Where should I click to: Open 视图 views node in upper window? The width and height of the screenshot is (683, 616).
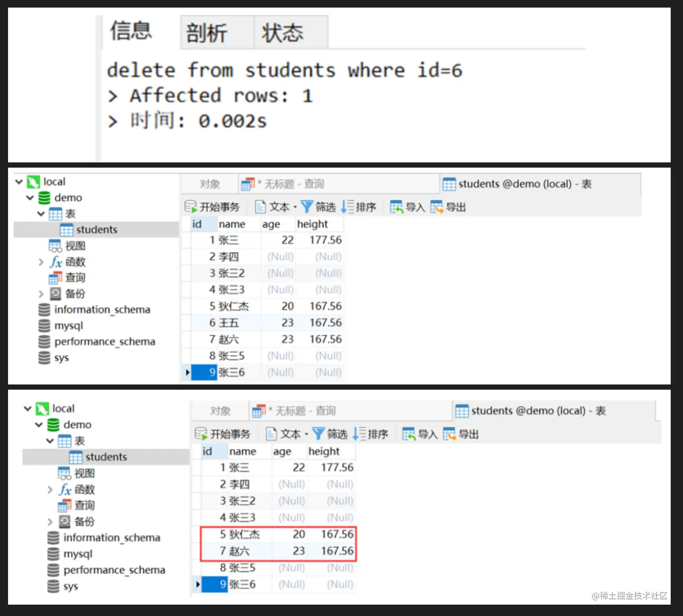(x=68, y=246)
